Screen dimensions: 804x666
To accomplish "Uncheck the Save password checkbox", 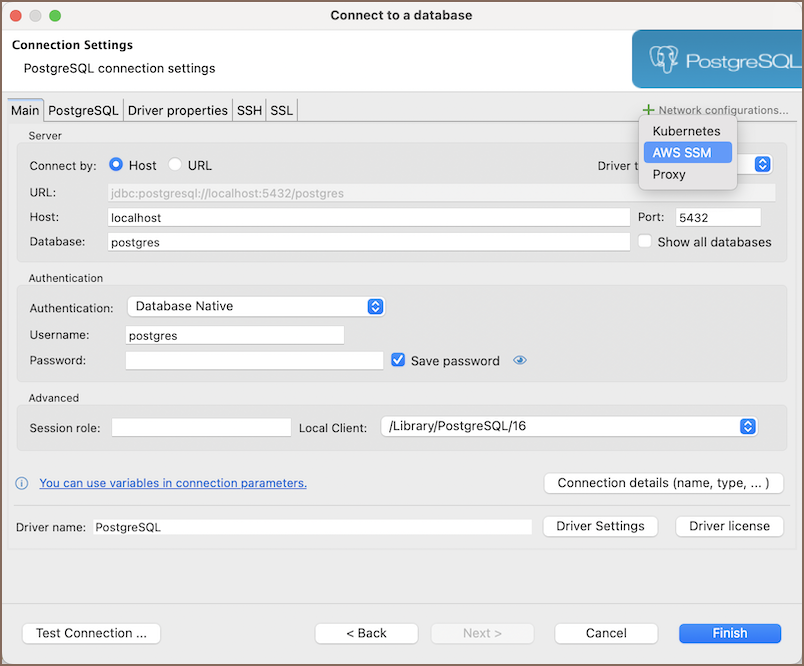I will 398,361.
